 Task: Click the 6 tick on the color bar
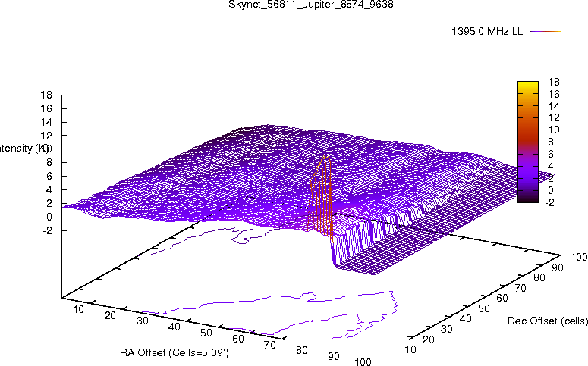tap(551, 154)
